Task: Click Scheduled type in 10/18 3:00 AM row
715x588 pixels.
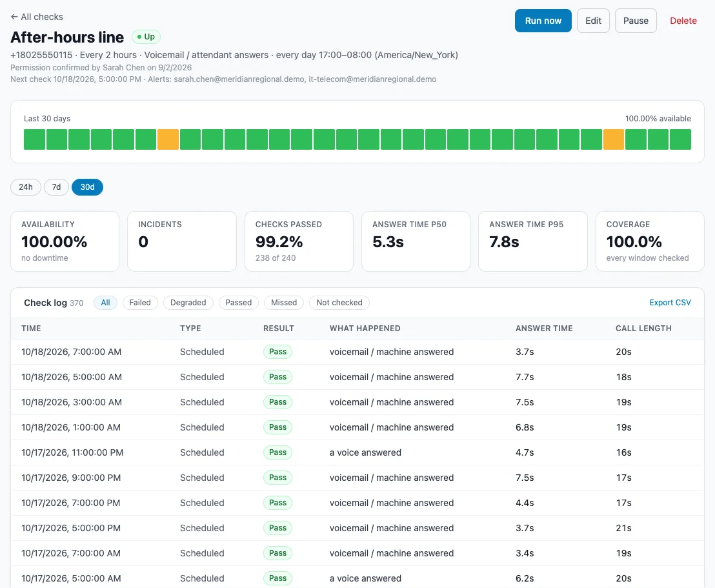Action: pos(202,402)
